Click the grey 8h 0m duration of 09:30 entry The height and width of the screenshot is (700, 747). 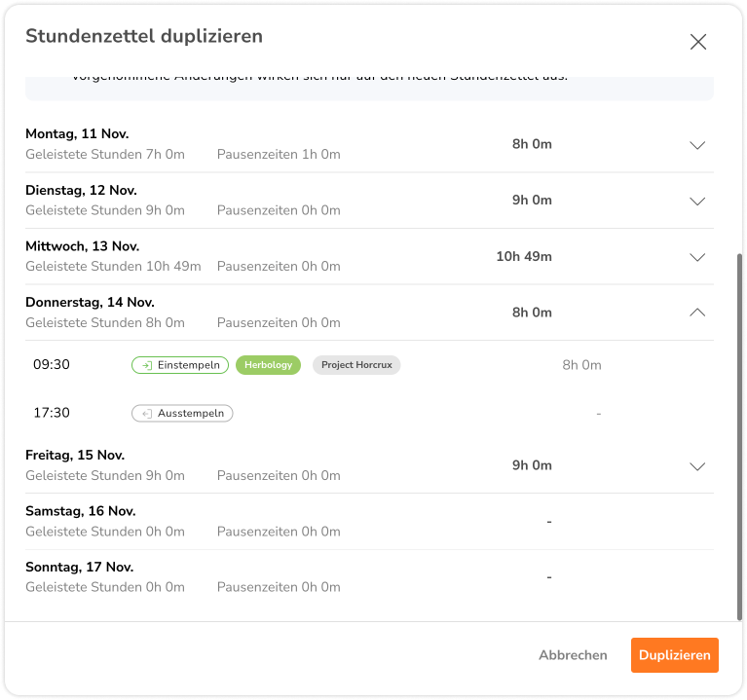point(581,365)
